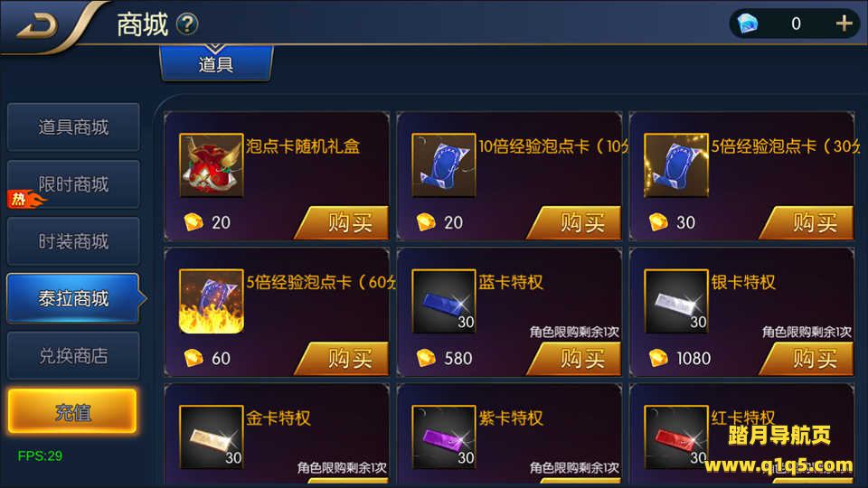Select the 紫卡特权 purple card icon
Image resolution: width=868 pixels, height=488 pixels.
pyautogui.click(x=444, y=437)
